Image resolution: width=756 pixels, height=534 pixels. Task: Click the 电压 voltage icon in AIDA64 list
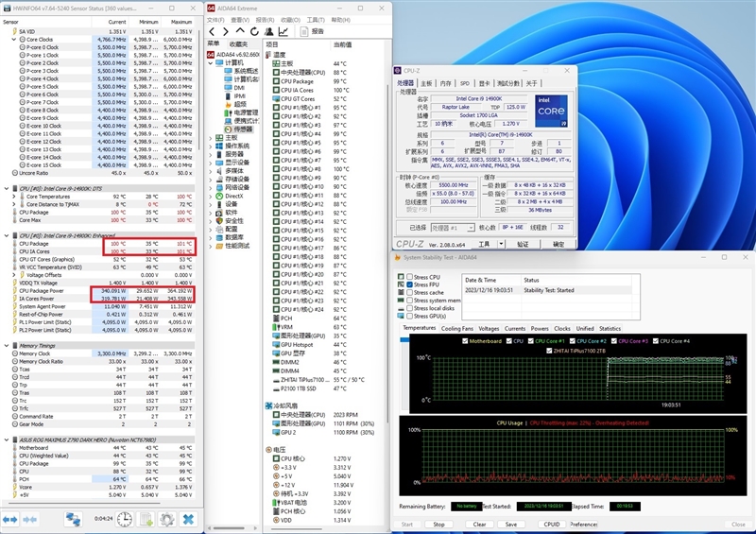(x=268, y=450)
